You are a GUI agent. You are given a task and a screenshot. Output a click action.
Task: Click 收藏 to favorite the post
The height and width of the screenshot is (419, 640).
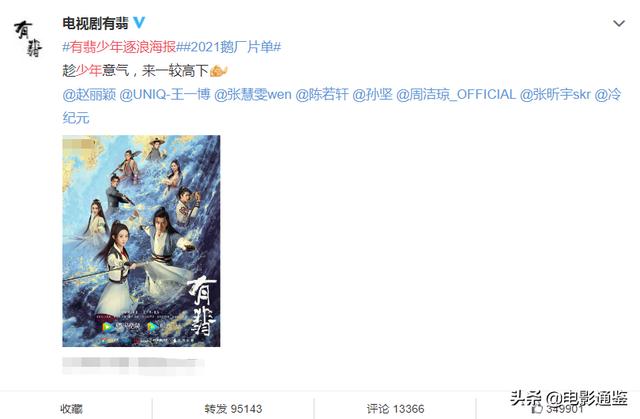71,408
